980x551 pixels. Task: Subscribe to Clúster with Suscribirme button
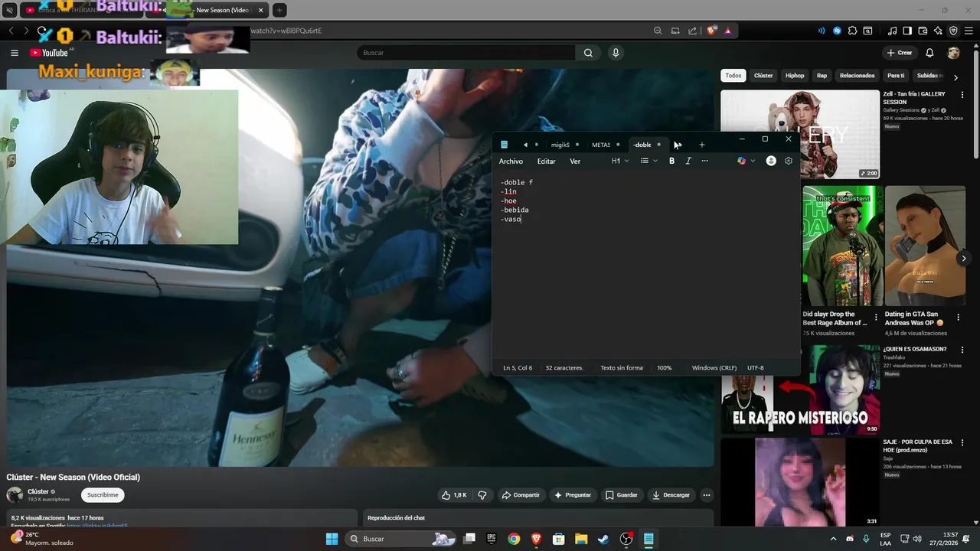point(103,495)
